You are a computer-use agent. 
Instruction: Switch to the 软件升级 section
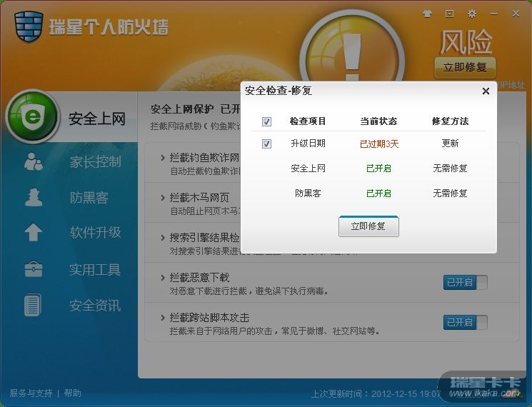click(96, 232)
